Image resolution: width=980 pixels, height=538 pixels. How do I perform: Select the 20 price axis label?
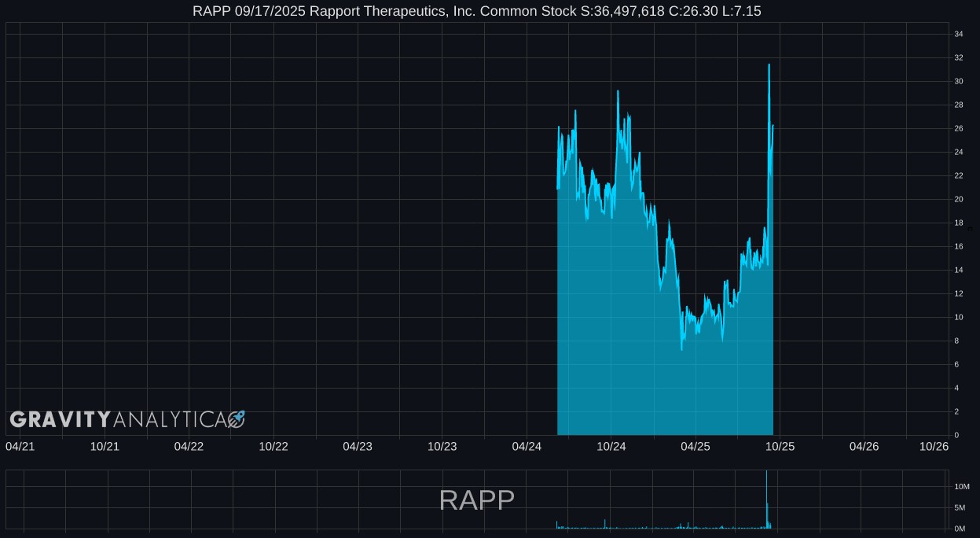pyautogui.click(x=959, y=199)
